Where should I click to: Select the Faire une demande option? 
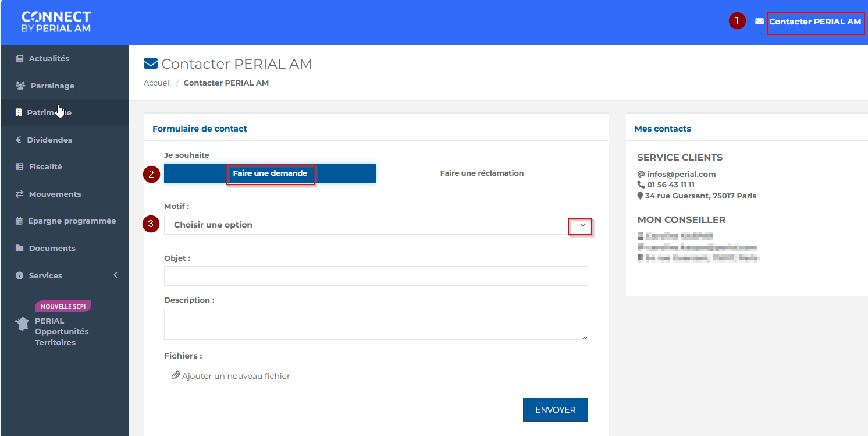point(270,173)
